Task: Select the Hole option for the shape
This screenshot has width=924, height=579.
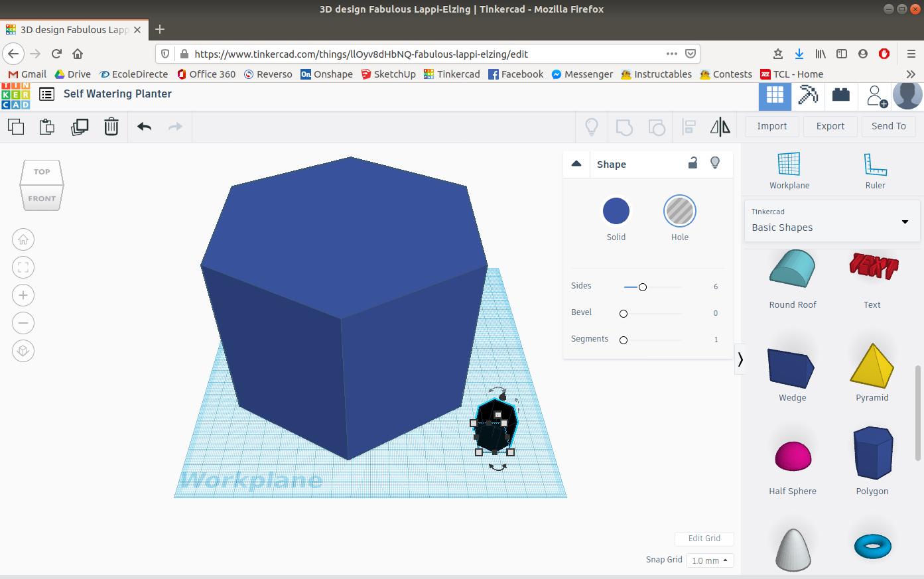Action: [x=679, y=210]
